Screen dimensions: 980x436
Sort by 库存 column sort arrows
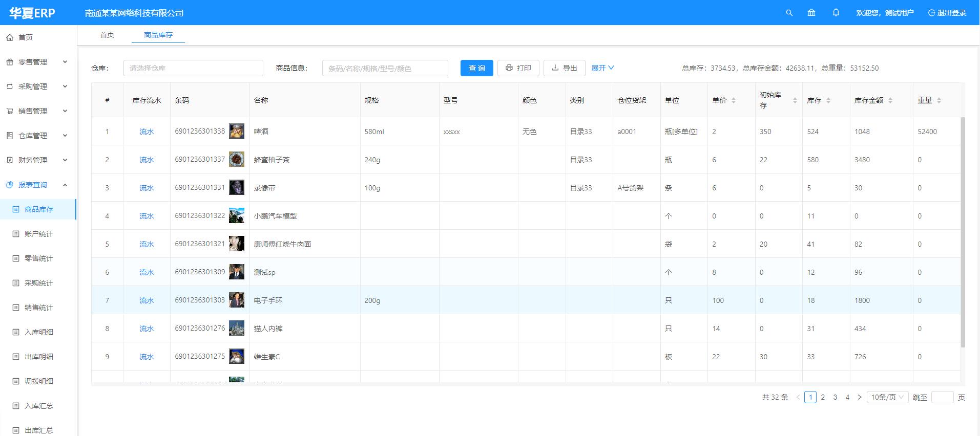pyautogui.click(x=828, y=100)
